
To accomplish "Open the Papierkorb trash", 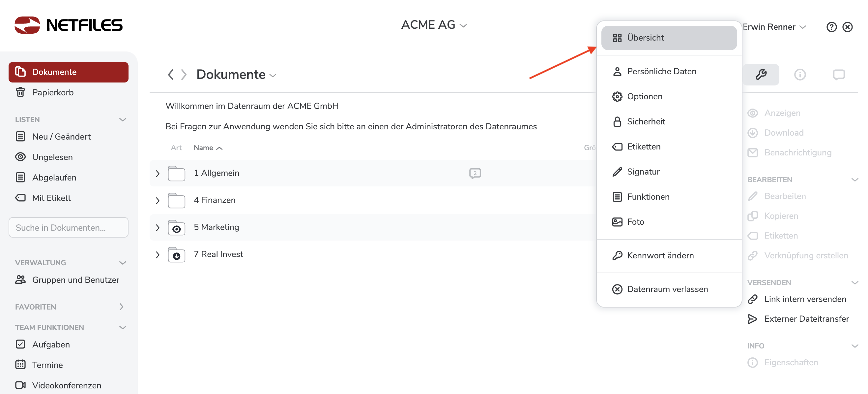I will click(53, 92).
